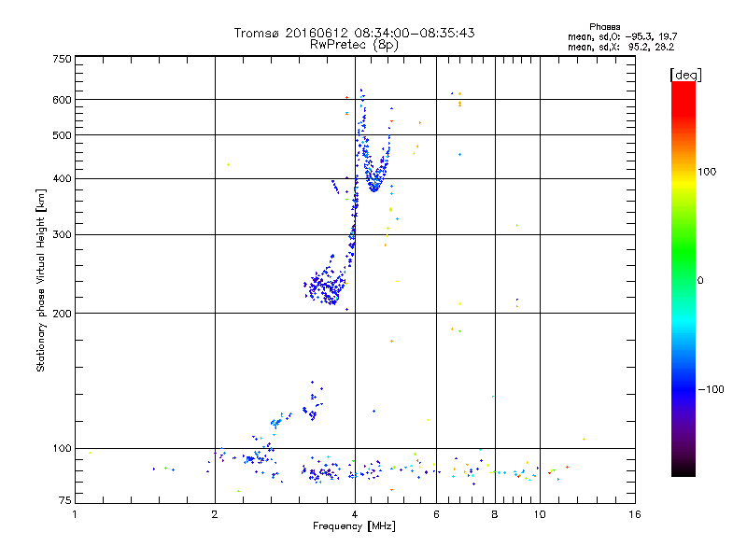747x560 pixels.
Task: Click the '-100' colorbar tick label
Action: 711,389
